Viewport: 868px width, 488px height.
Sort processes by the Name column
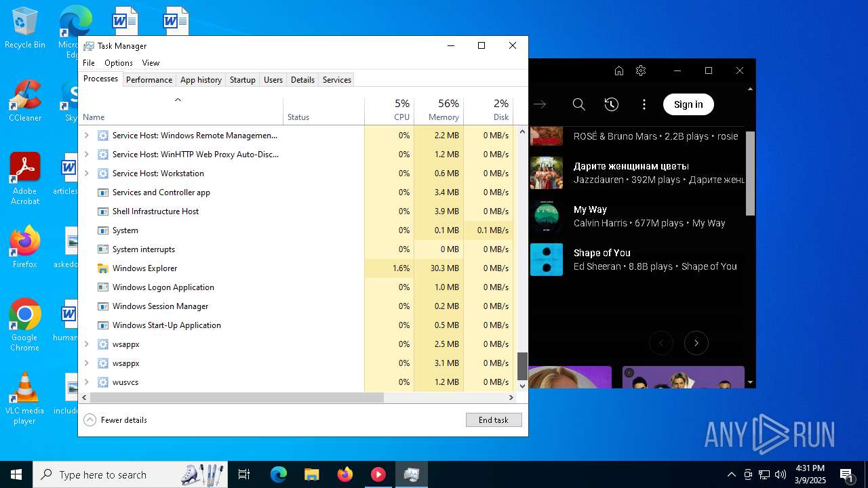click(181, 111)
